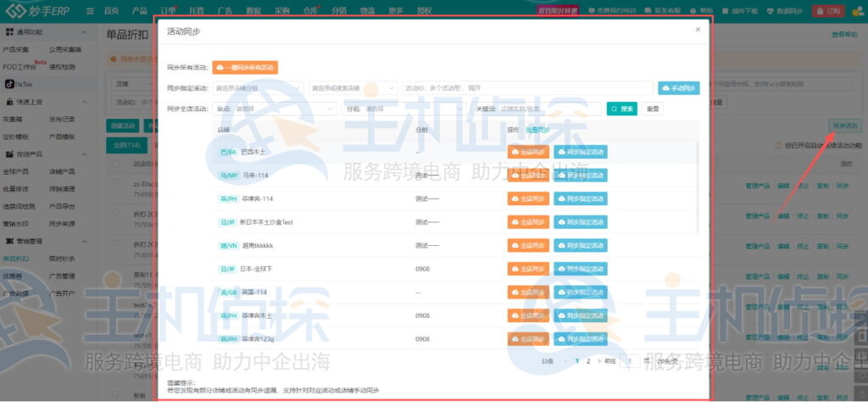
Task: Click the activity ID input field
Action: (x=527, y=88)
